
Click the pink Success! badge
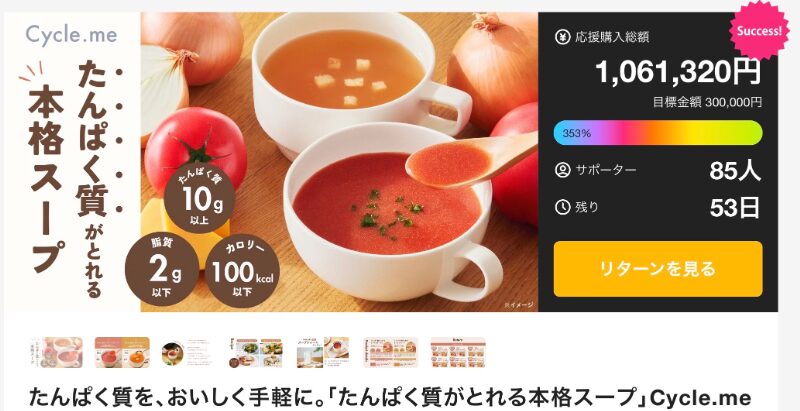[759, 30]
